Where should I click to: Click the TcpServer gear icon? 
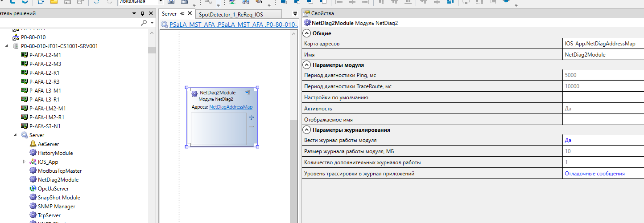point(33,215)
